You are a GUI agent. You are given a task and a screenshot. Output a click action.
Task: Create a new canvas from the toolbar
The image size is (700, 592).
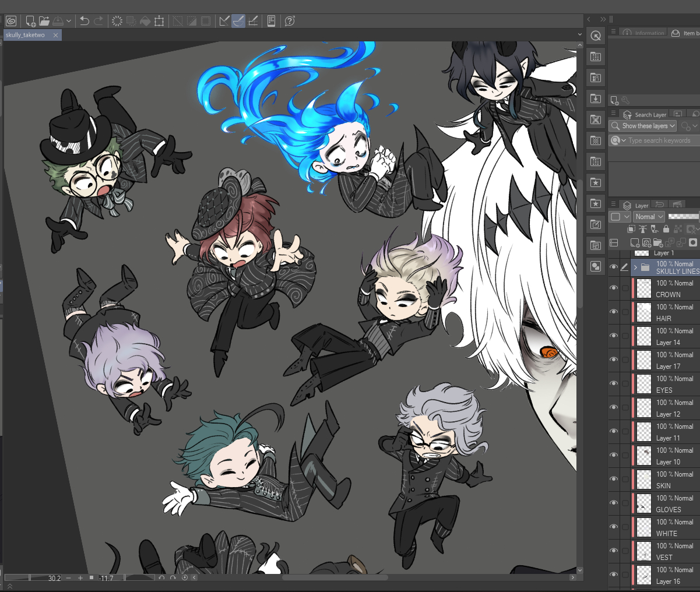tap(30, 21)
